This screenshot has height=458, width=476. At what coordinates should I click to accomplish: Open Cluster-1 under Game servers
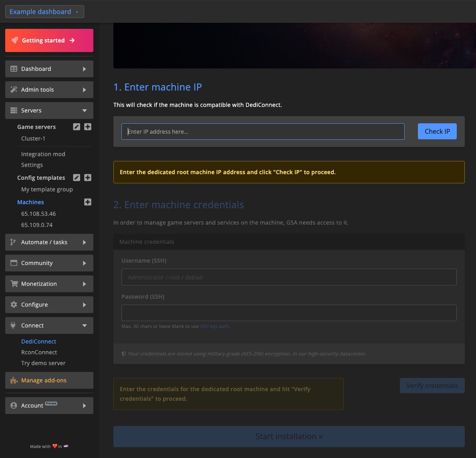point(33,139)
